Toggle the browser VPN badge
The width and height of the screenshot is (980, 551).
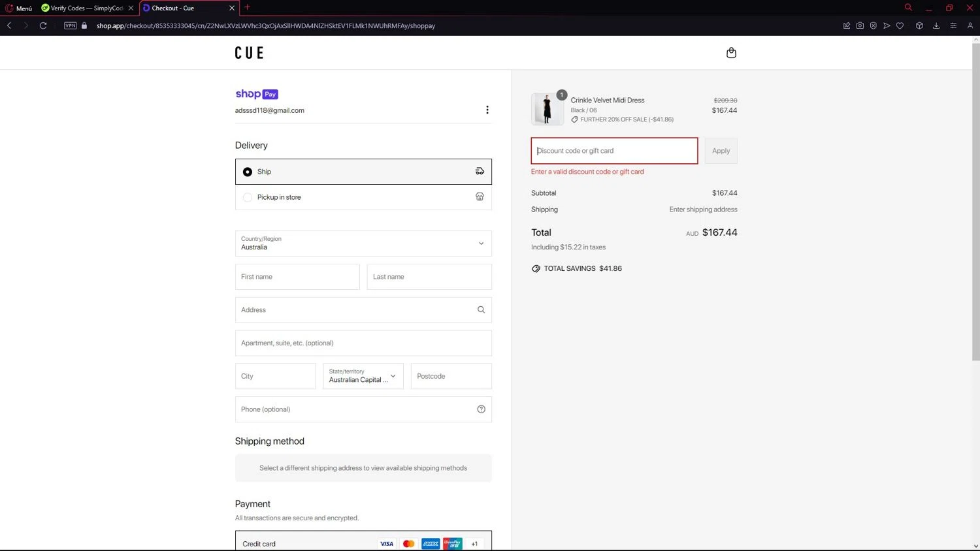coord(71,25)
